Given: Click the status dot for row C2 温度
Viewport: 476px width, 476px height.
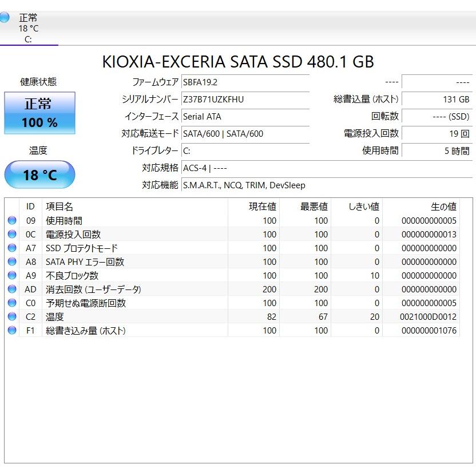Looking at the screenshot, I should point(12,316).
